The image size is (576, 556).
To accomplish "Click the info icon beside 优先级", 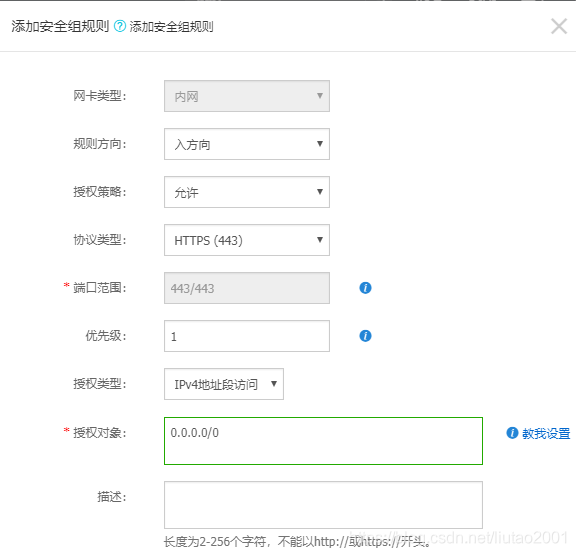I will (365, 335).
